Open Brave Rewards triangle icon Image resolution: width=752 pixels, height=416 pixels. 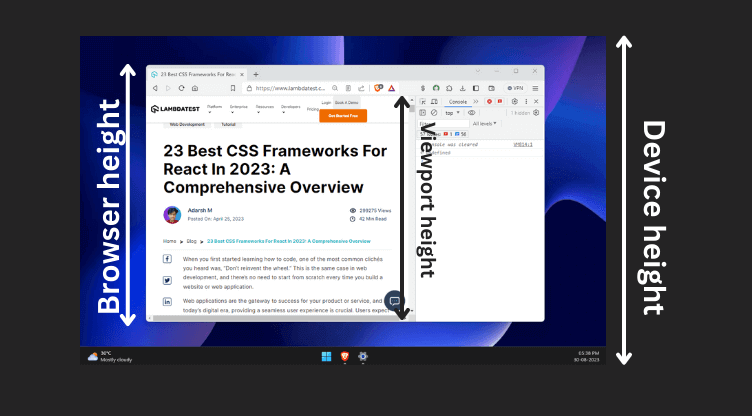(x=391, y=88)
